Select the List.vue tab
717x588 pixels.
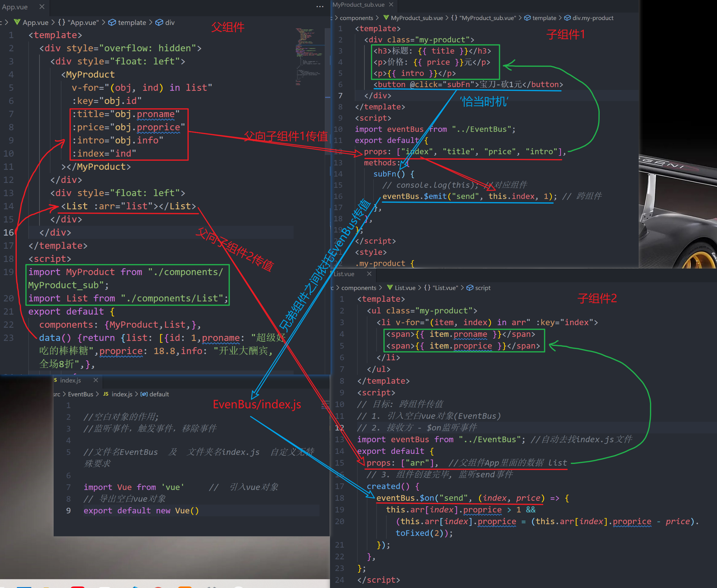(x=344, y=274)
